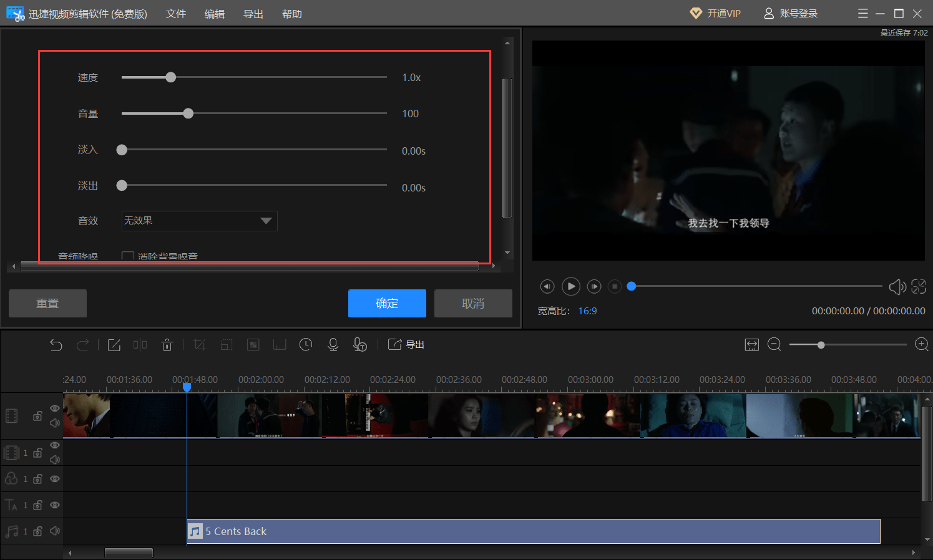933x560 pixels.
Task: Click the 音量 volume slider handle
Action: click(x=188, y=113)
